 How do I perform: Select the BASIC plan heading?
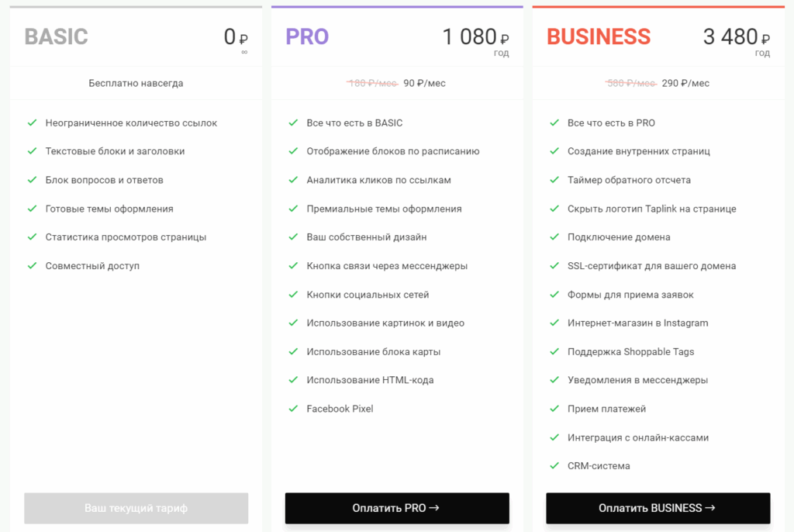pos(57,36)
